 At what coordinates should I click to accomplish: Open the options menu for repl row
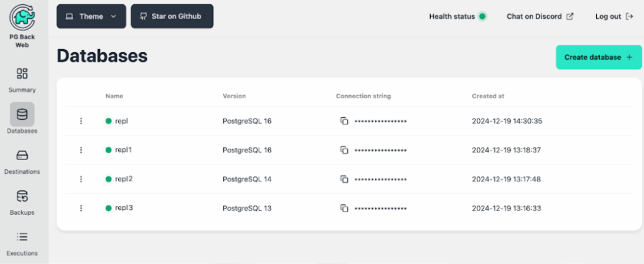pyautogui.click(x=81, y=121)
